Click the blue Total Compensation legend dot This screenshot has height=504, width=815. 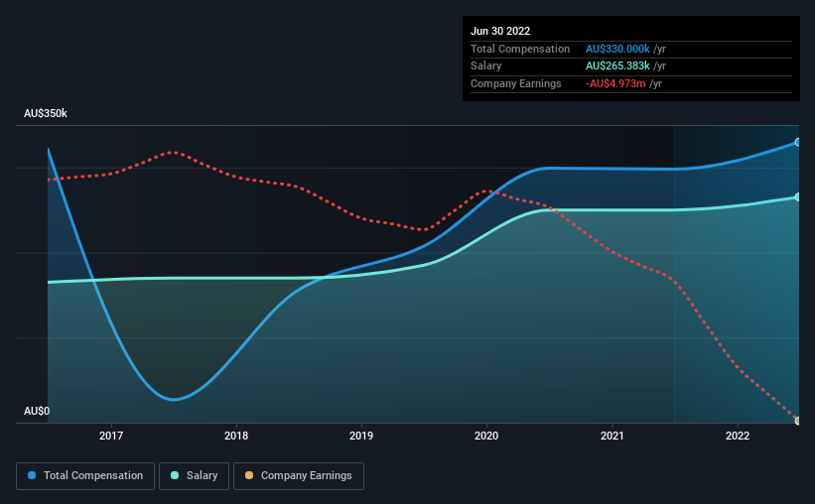(32, 475)
